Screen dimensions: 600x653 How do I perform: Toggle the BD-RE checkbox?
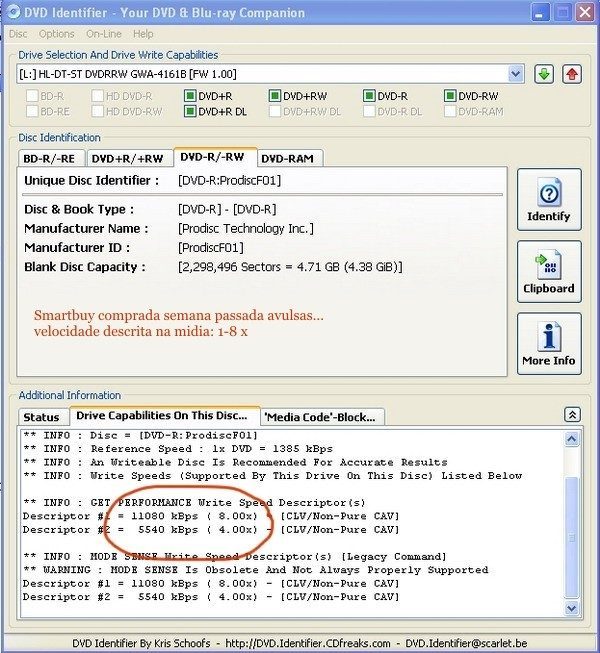[x=32, y=111]
